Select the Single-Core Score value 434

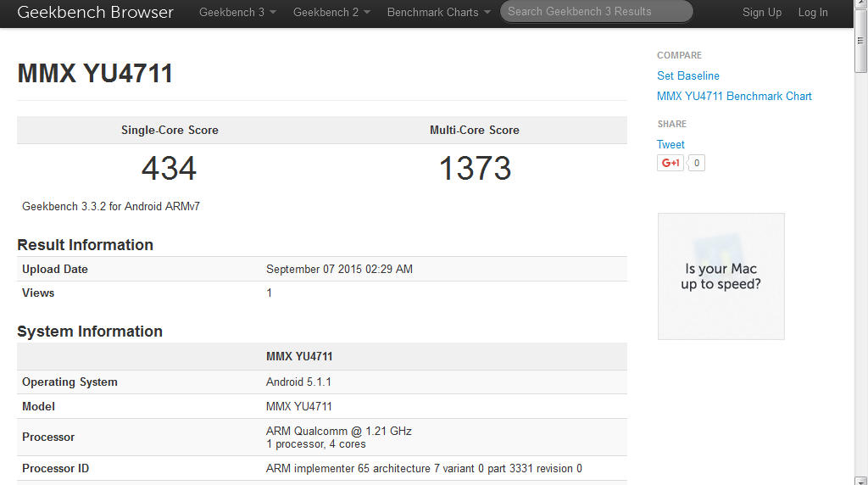(x=170, y=169)
